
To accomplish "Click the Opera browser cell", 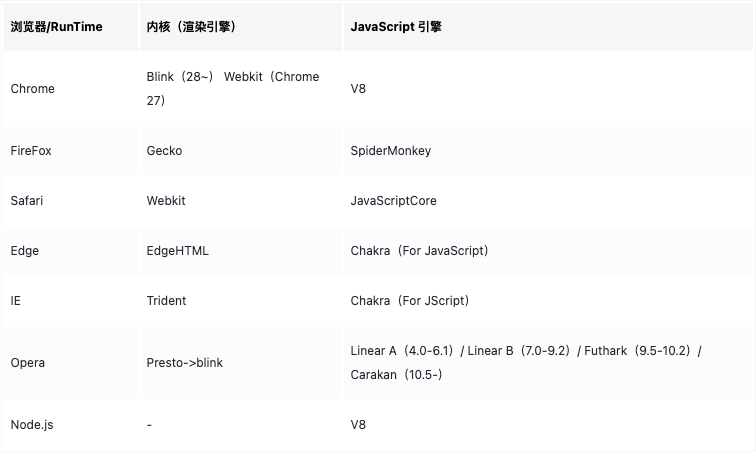I will click(x=28, y=363).
